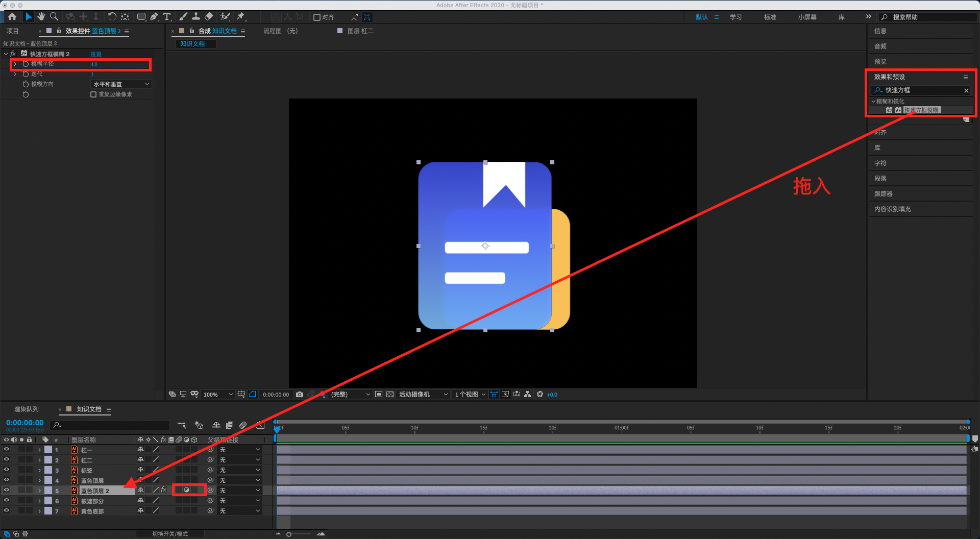Take a snapshot with the camera icon
Screen dimensions: 980x539
click(x=300, y=395)
